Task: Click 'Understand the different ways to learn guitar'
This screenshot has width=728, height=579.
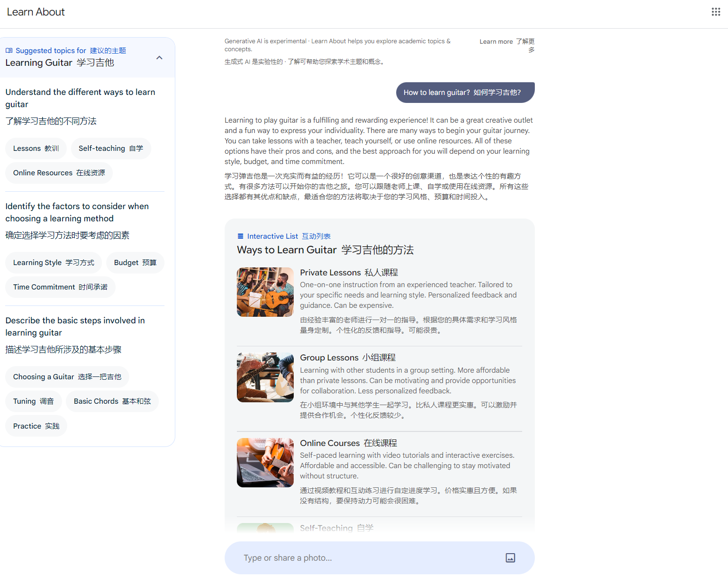Action: pos(80,98)
